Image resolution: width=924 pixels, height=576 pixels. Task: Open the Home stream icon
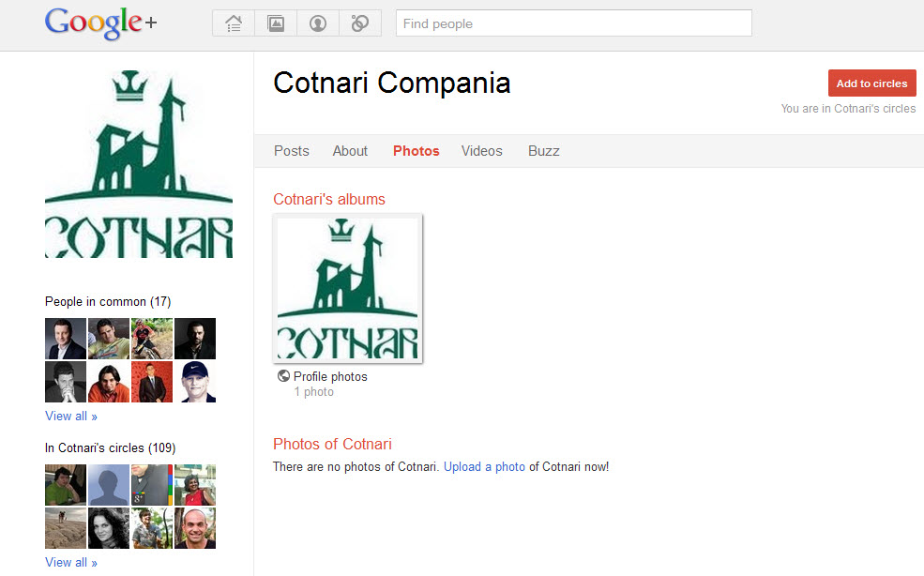pos(234,23)
